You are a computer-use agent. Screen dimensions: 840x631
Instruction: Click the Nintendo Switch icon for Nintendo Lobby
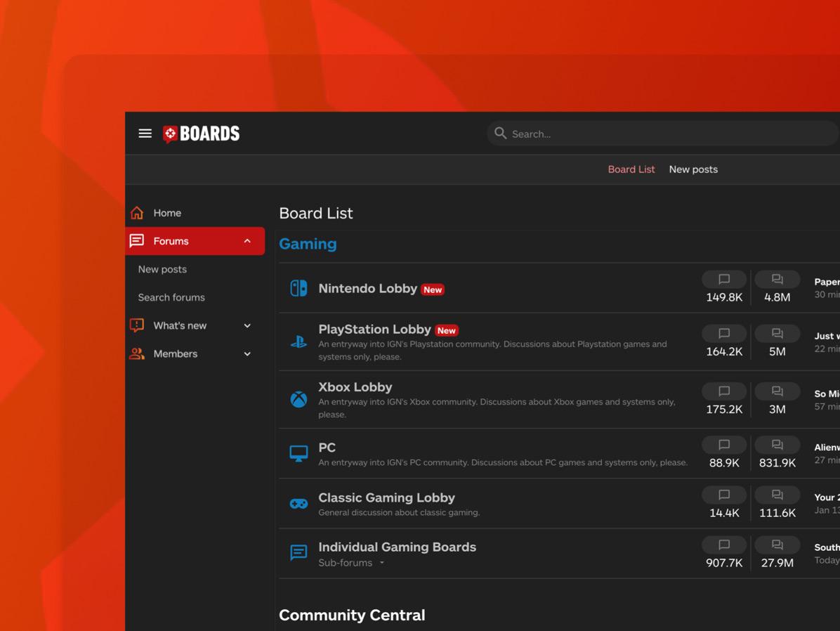tap(297, 287)
